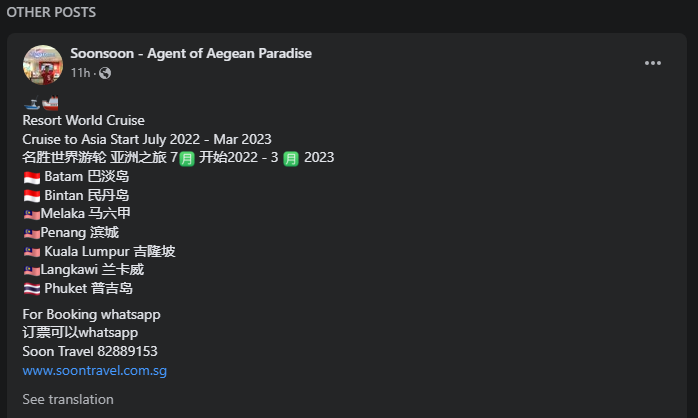Click the Malaysian flag before Langkawi
698x418 pixels.
32,271
